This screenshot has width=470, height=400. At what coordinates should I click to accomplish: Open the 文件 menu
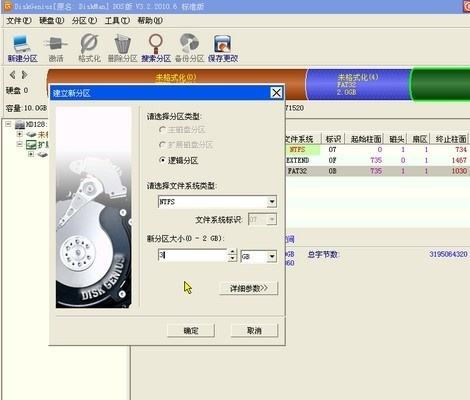[19, 21]
